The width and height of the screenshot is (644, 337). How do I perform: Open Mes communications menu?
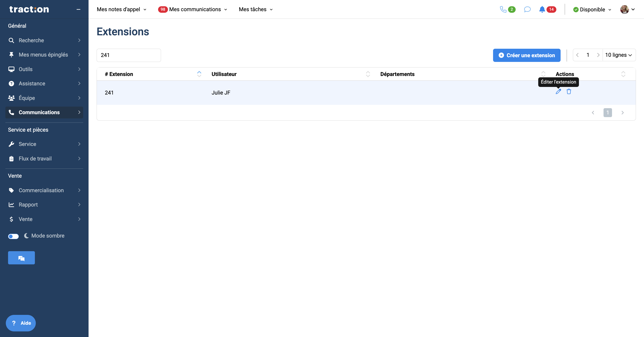[x=195, y=9]
